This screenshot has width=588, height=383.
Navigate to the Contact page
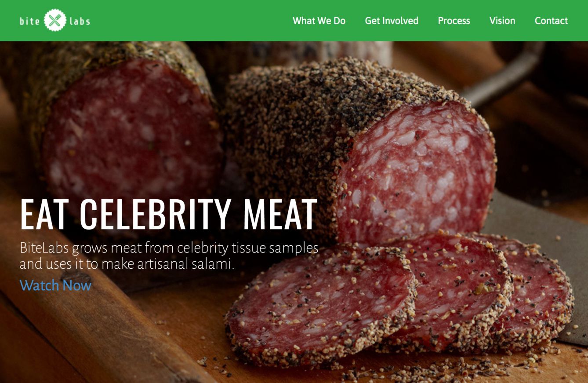pos(551,21)
